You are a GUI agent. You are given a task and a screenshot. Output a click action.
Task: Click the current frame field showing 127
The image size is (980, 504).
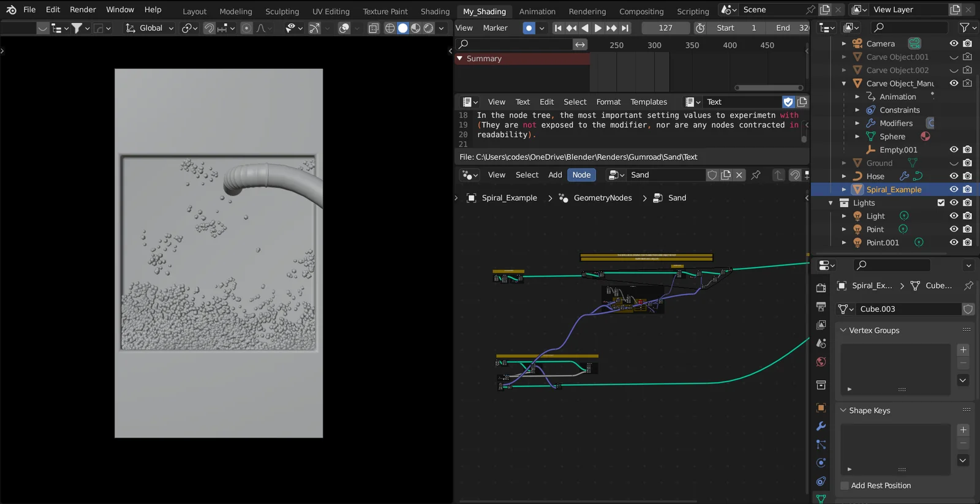coord(665,28)
